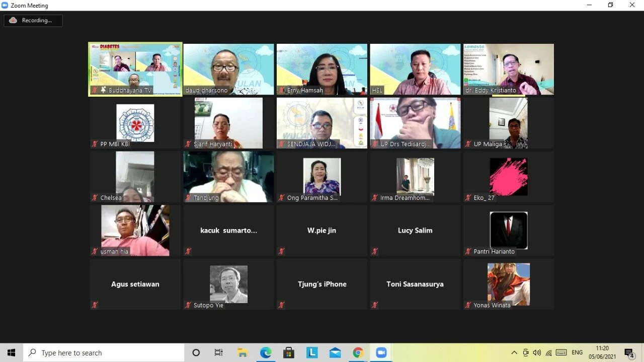The height and width of the screenshot is (362, 644).
Task: Click muted mic icon beside PP MBI KBI
Action: tap(95, 144)
